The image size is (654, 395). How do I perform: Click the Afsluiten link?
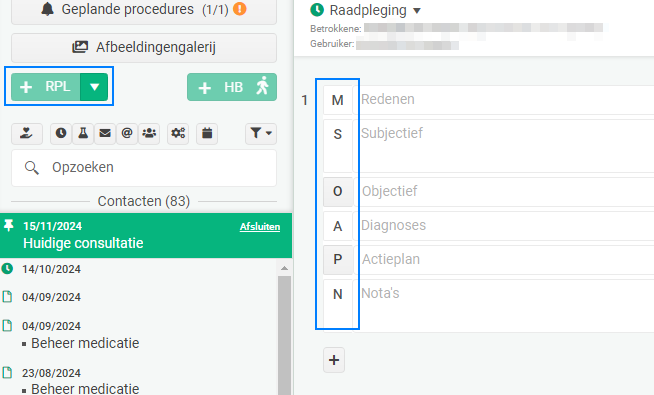pyautogui.click(x=260, y=226)
